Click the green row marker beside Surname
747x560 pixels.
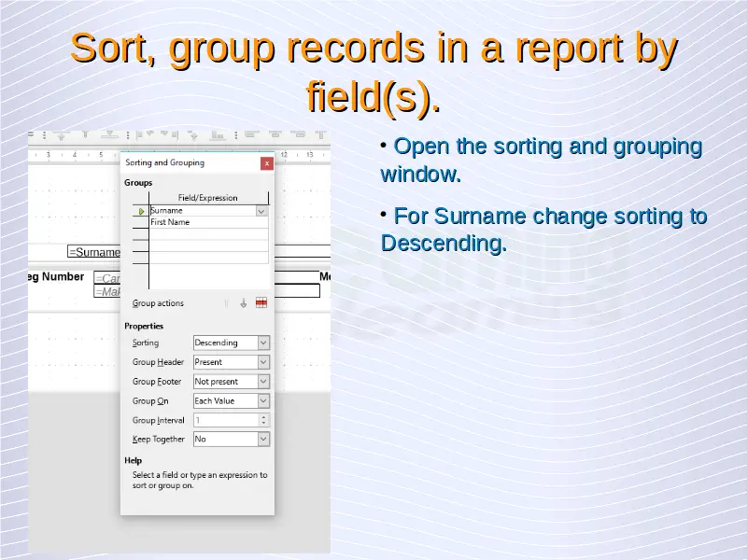(141, 211)
